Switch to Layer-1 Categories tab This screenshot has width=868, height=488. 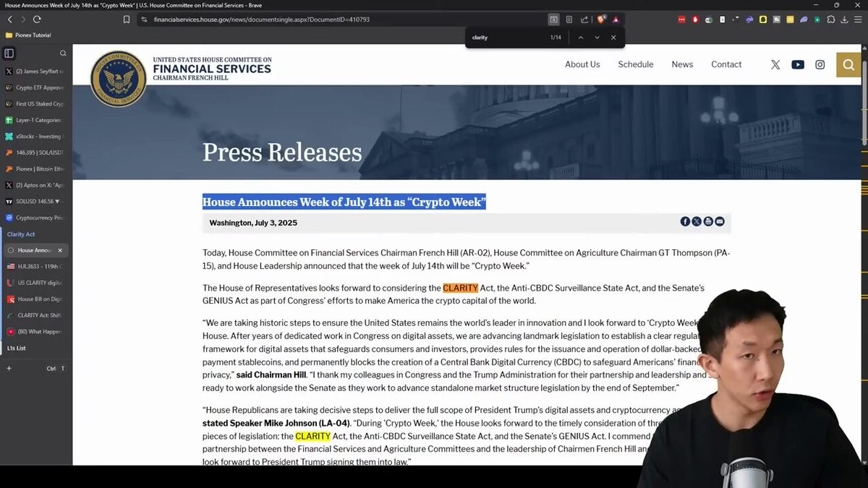[x=35, y=120]
